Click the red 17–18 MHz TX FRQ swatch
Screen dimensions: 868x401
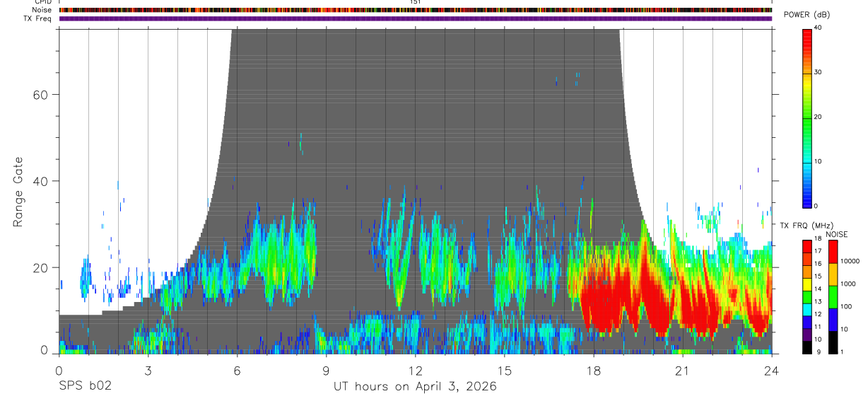pyautogui.click(x=807, y=246)
